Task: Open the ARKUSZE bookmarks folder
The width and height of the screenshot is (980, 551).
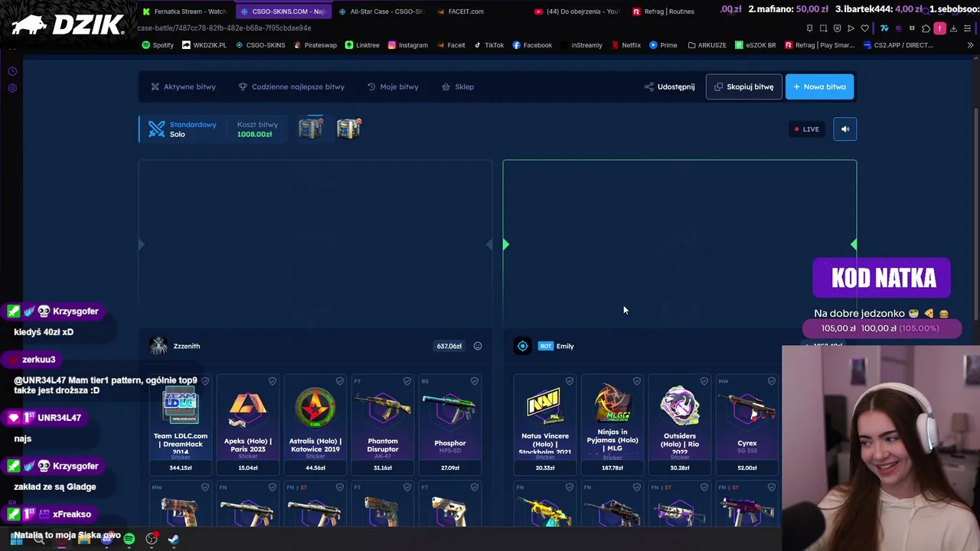Action: [707, 45]
